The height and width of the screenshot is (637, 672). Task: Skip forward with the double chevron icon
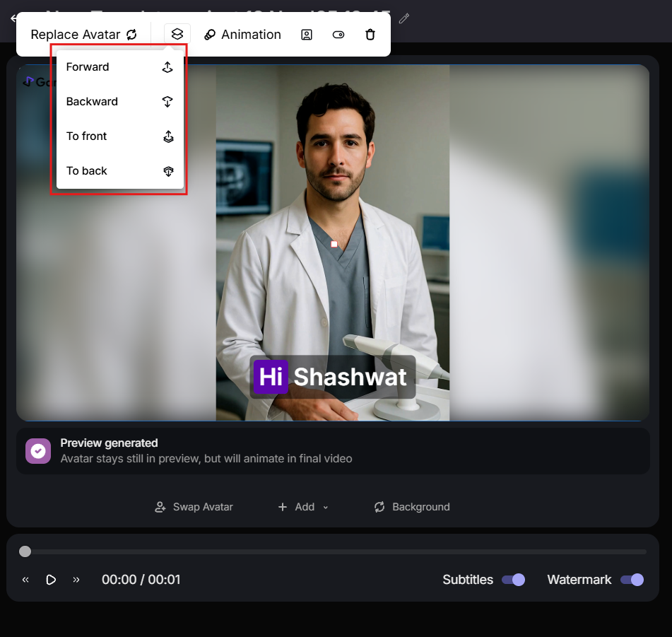click(x=76, y=580)
